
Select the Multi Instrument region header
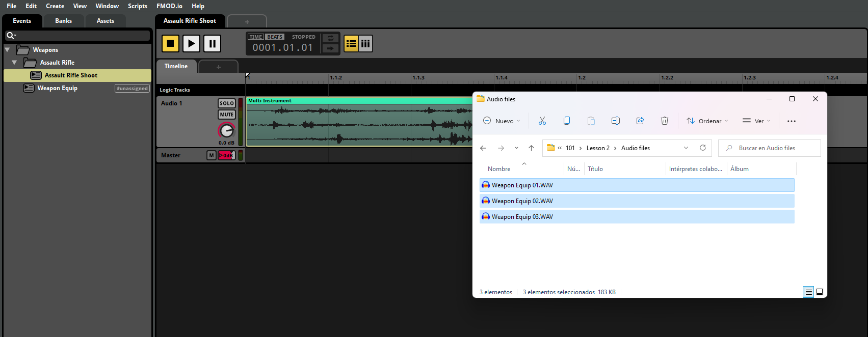click(x=359, y=101)
